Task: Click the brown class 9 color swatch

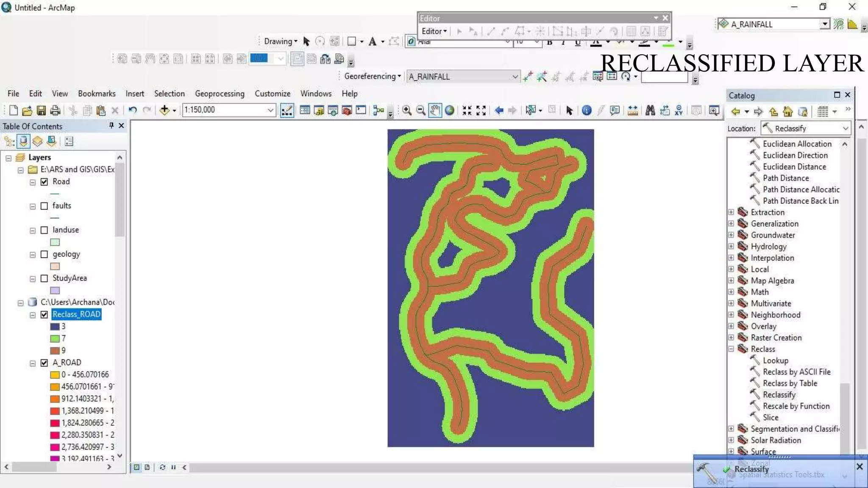Action: click(x=55, y=350)
